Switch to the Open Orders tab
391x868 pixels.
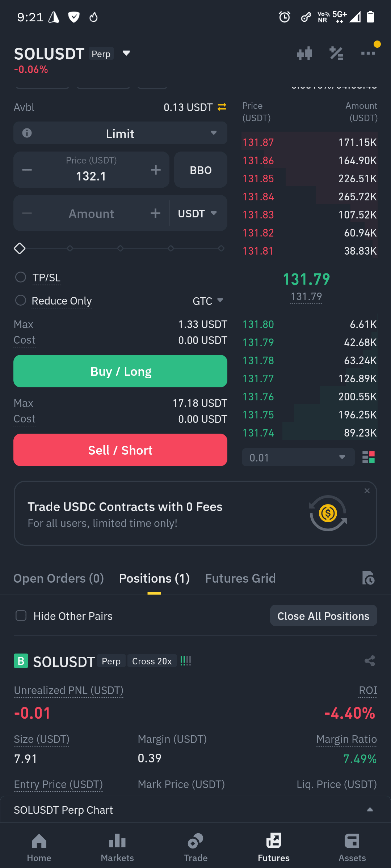(59, 578)
